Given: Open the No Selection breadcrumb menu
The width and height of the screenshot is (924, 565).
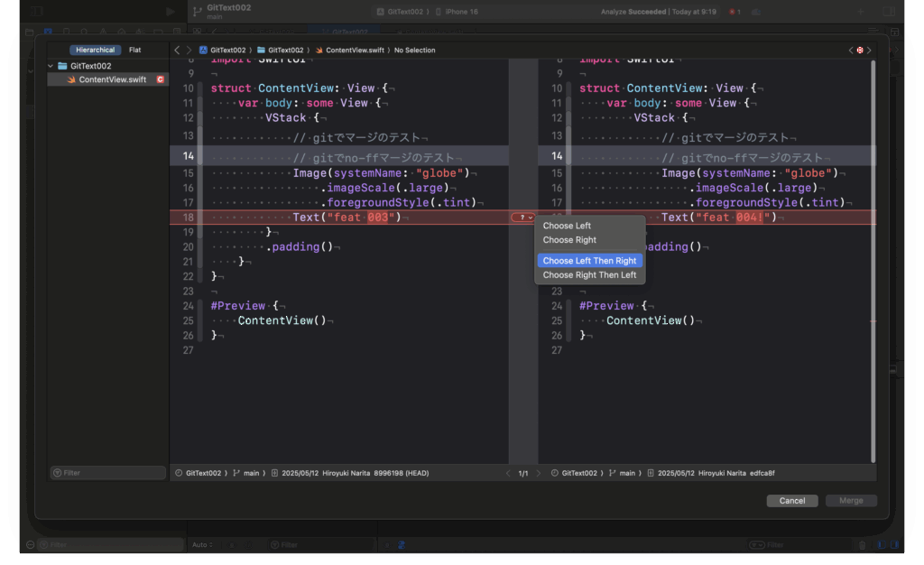Looking at the screenshot, I should point(415,50).
